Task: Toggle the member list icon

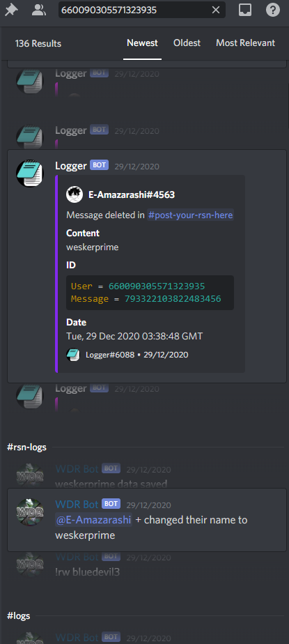Action: (x=38, y=10)
